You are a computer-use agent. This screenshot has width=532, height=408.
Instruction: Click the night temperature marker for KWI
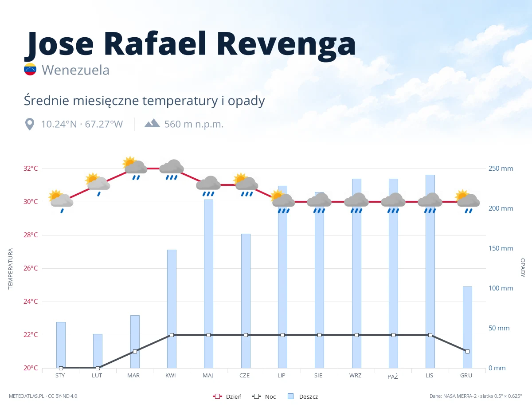pos(172,335)
